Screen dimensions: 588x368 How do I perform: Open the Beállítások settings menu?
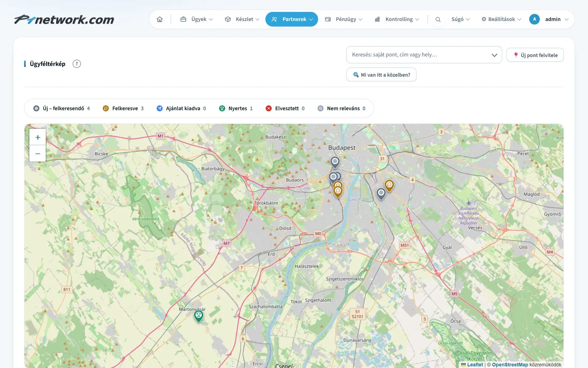[x=501, y=19]
